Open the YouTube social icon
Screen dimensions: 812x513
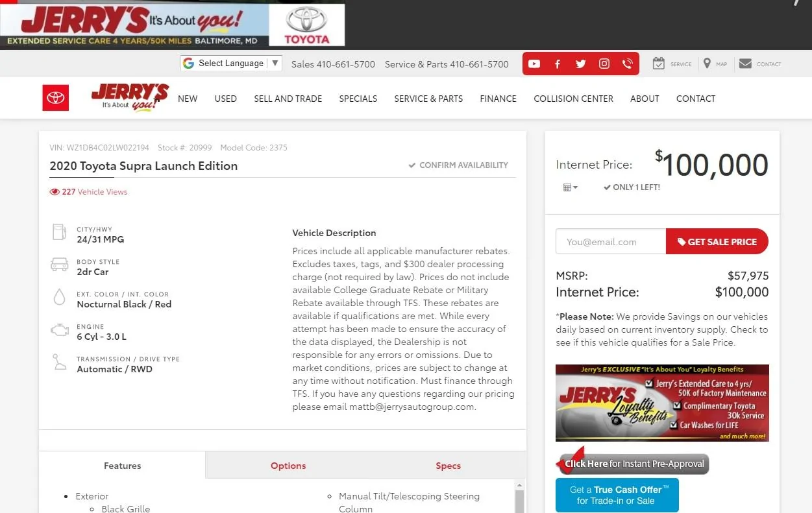(534, 64)
